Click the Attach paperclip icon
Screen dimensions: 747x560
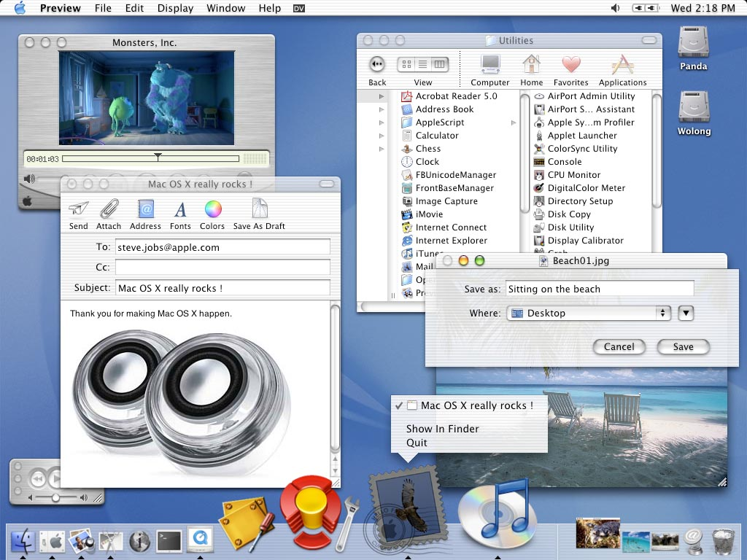[x=109, y=210]
